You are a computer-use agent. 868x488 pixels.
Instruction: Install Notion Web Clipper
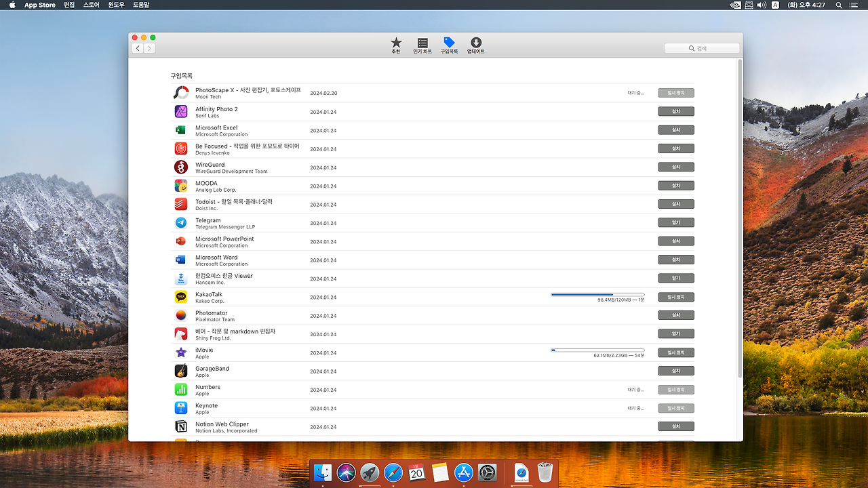click(x=676, y=426)
